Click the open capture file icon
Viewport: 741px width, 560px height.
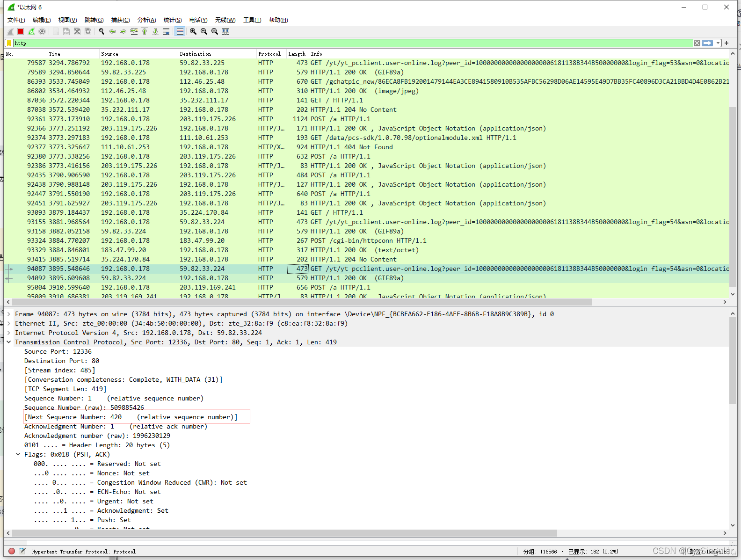point(56,31)
